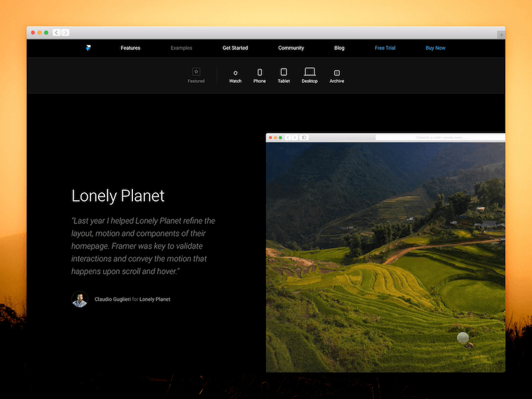Open the Blog nav item

click(339, 48)
